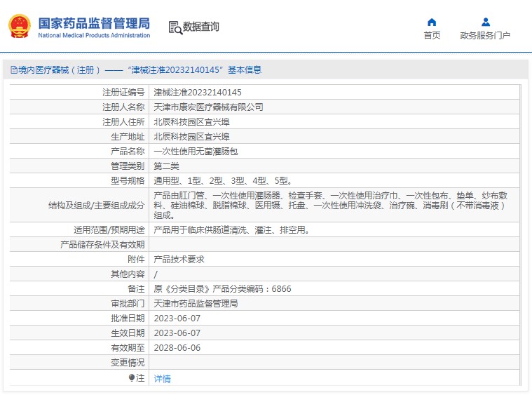Select 天津市康宏医疗器械有限公司 registrant name
The image size is (532, 395).
tap(208, 107)
